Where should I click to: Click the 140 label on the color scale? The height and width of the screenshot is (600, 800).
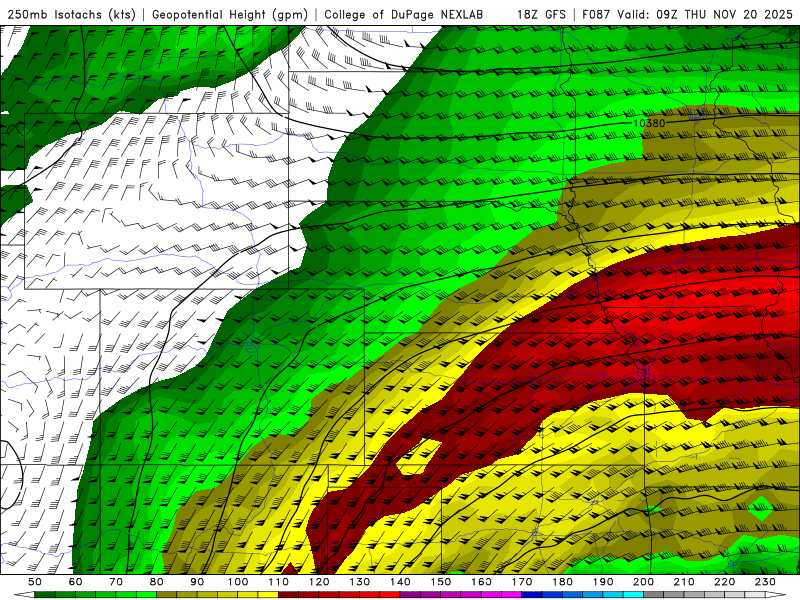point(400,582)
